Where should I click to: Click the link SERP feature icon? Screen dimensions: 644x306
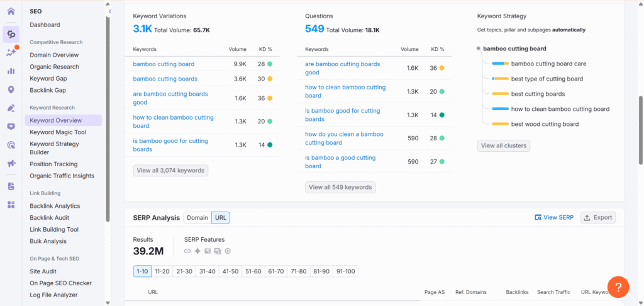[187, 251]
